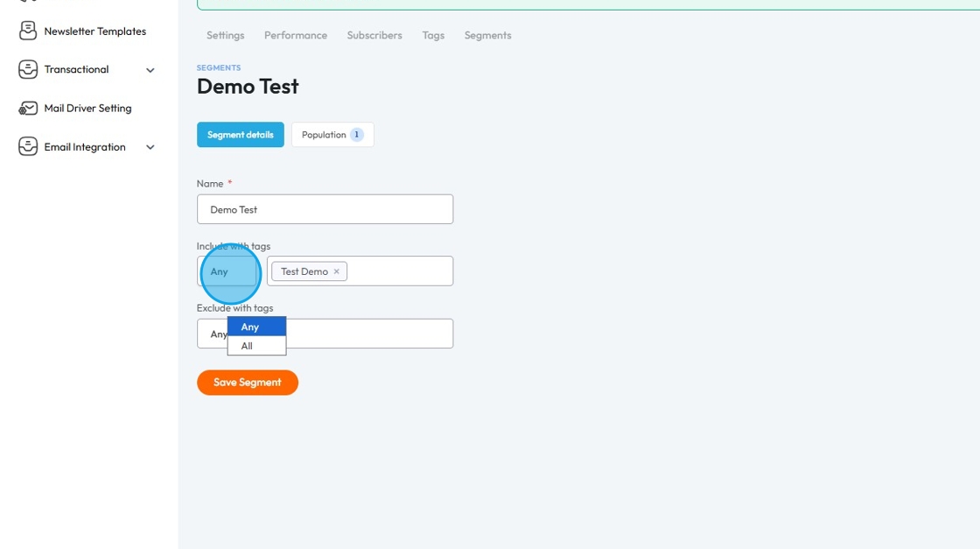
Task: Click the Newsletter Templates sidebar icon
Action: [27, 31]
